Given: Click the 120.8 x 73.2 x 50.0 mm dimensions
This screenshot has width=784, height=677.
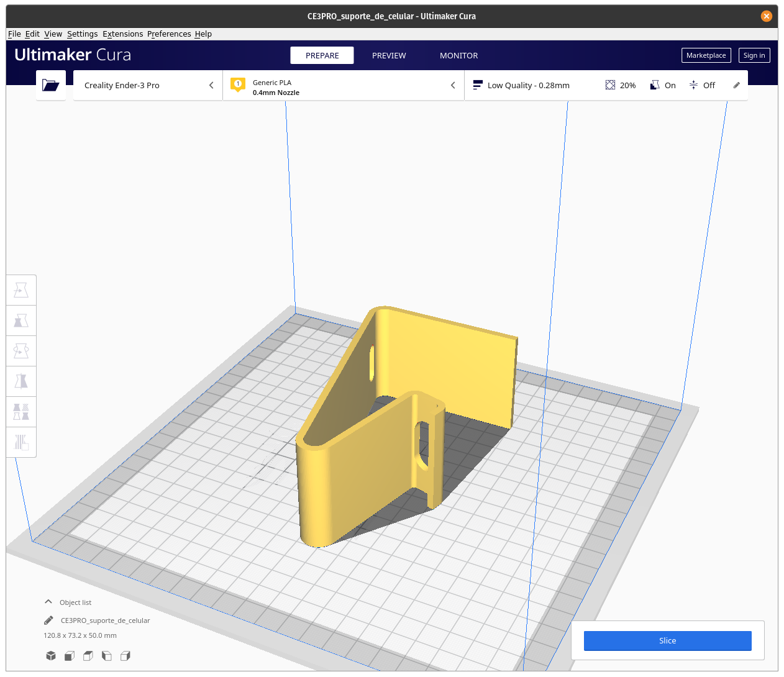Looking at the screenshot, I should tap(80, 635).
